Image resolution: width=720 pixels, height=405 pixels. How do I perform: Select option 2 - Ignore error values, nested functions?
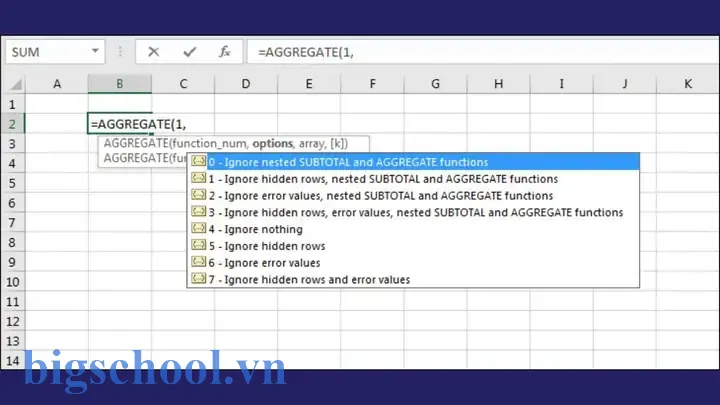click(x=413, y=196)
